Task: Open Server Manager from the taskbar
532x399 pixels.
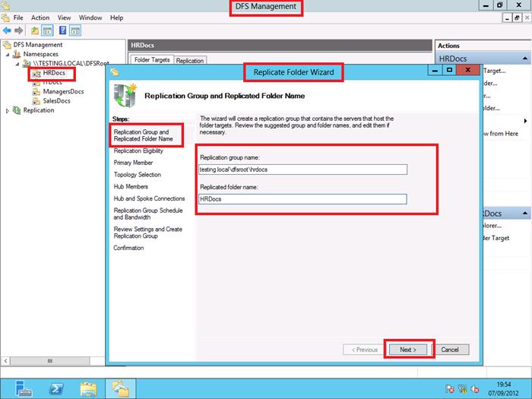Action: [x=24, y=388]
